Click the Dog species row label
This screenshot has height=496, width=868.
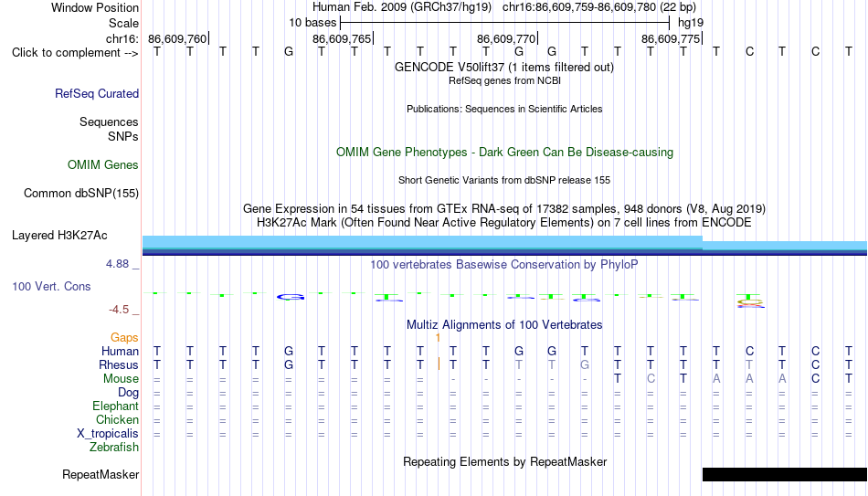click(x=129, y=393)
